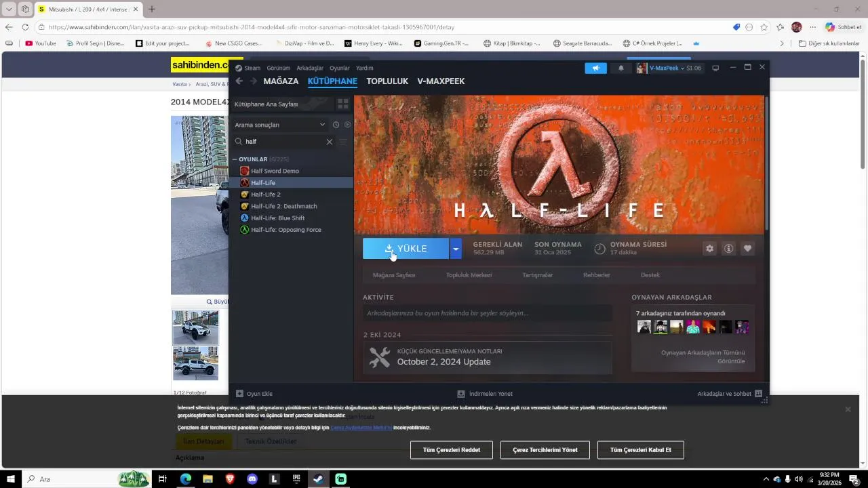Click Çerez Tercihlerimi Yönet button
The height and width of the screenshot is (488, 868).
[545, 450]
